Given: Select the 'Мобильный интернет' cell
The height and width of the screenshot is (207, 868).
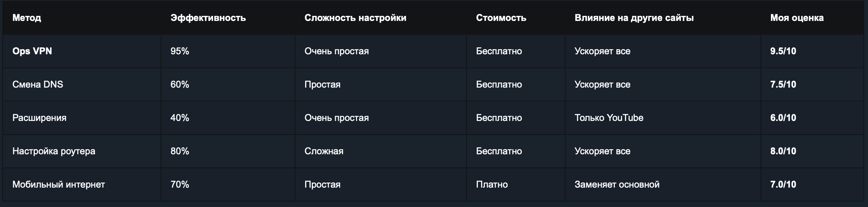Looking at the screenshot, I should click(x=59, y=185).
